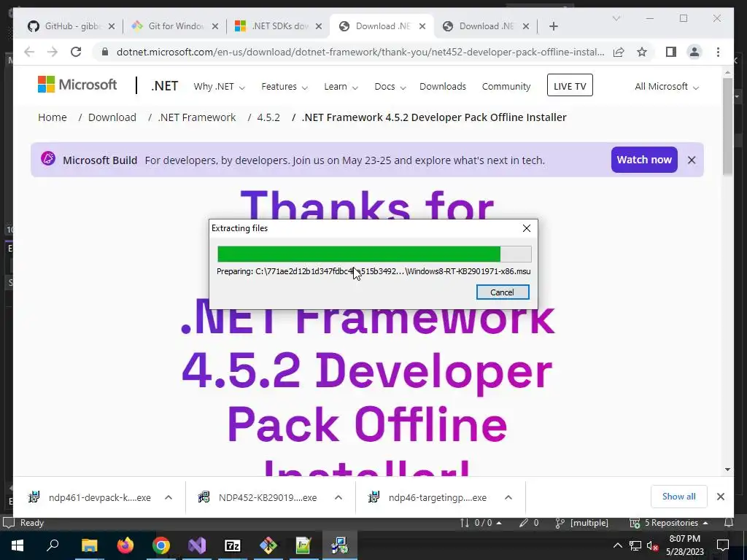This screenshot has height=560, width=747.
Task: Expand options for ndp461-devpack download
Action: coord(169,497)
